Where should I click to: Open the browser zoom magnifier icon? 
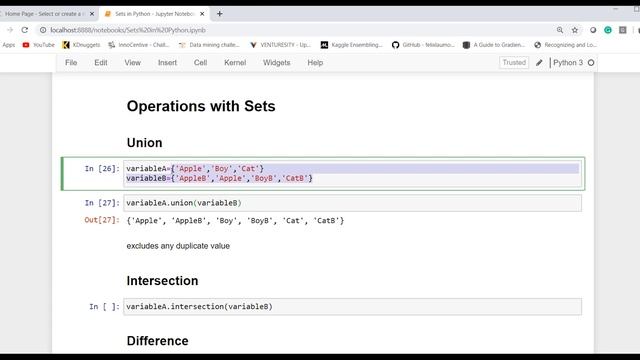(560, 30)
